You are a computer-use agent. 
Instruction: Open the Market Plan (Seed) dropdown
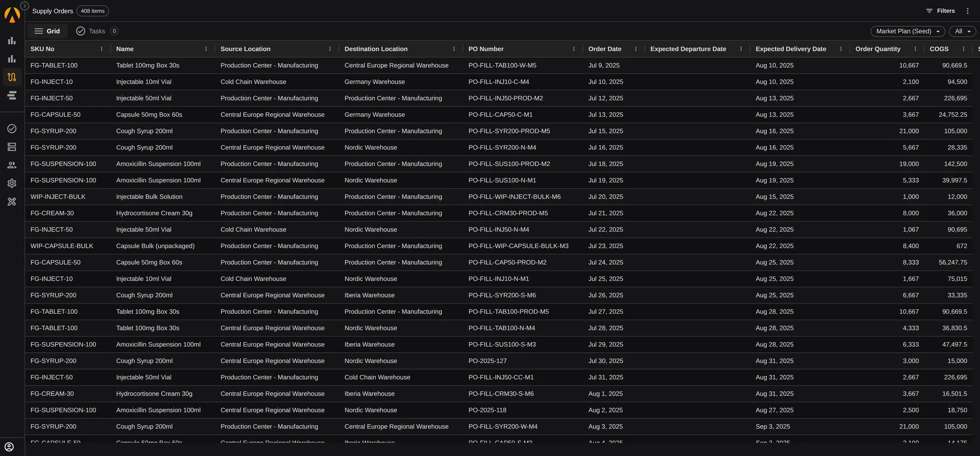click(x=908, y=31)
